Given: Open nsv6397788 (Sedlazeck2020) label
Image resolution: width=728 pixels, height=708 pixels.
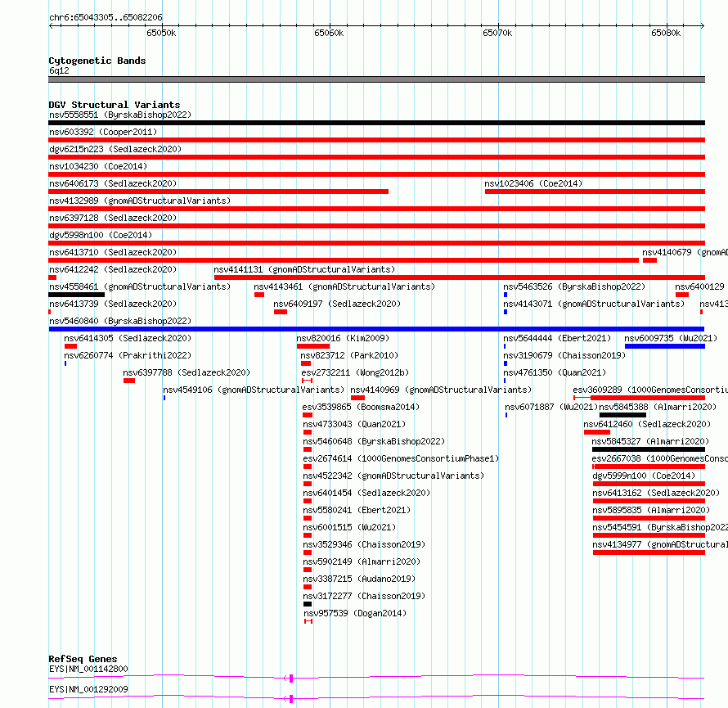Looking at the screenshot, I should point(186,372).
